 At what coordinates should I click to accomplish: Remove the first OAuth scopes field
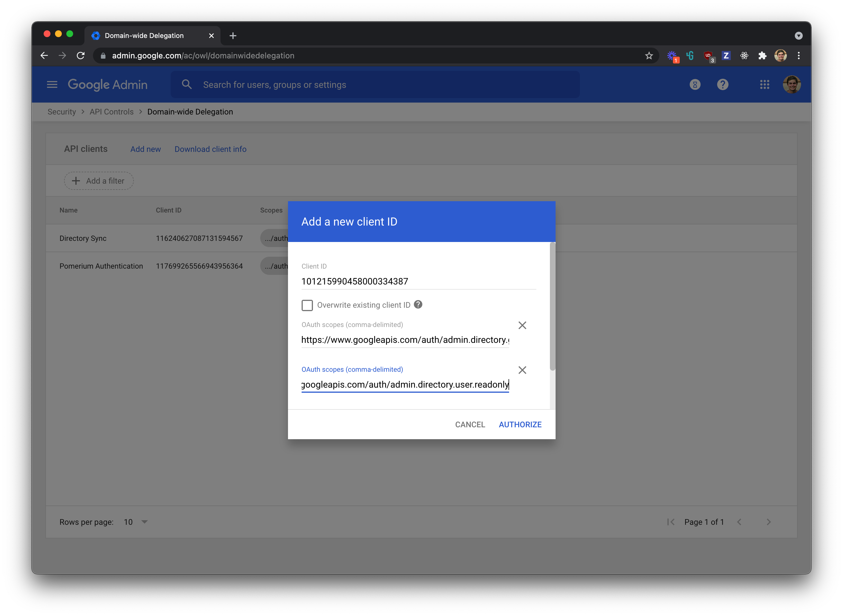[x=522, y=325]
